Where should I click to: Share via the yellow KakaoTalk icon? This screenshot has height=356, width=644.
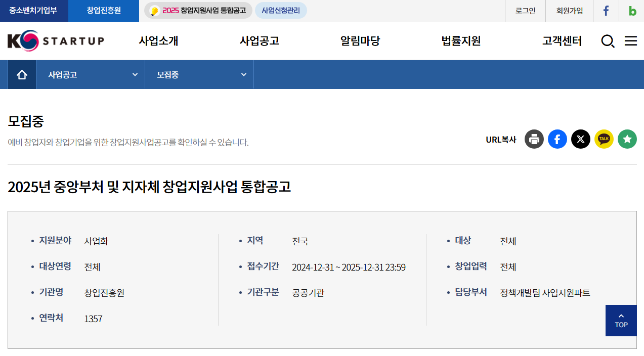[604, 139]
